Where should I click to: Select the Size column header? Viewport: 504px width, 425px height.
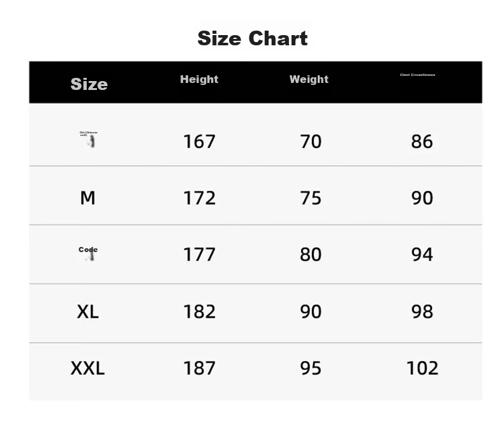[89, 84]
